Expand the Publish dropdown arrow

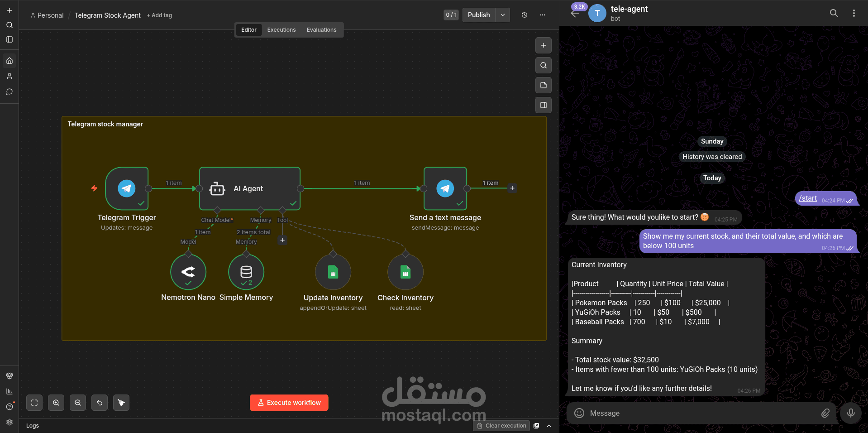[503, 15]
